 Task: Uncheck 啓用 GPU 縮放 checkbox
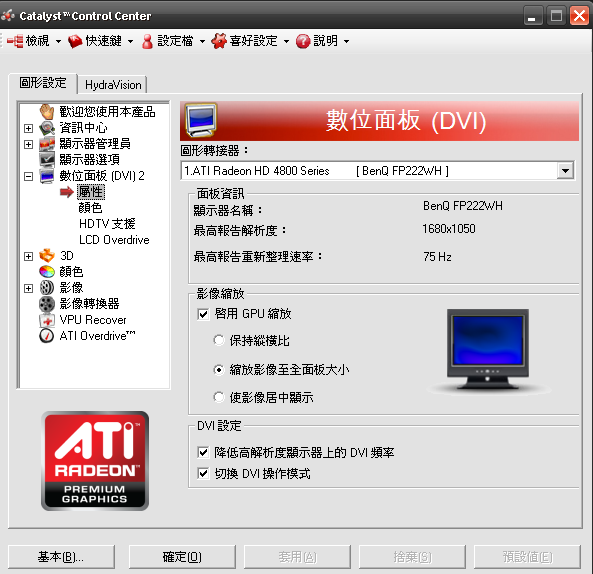(x=203, y=314)
